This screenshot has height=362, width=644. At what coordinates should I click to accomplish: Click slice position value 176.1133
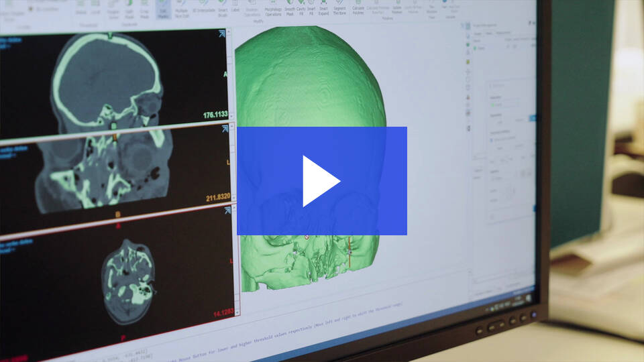[x=215, y=115]
